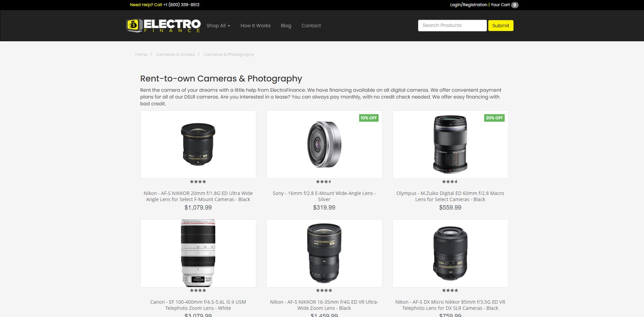Image resolution: width=644 pixels, height=317 pixels.
Task: Open Nikon 85mm f/3.5G Micro lens image
Action: pyautogui.click(x=450, y=253)
